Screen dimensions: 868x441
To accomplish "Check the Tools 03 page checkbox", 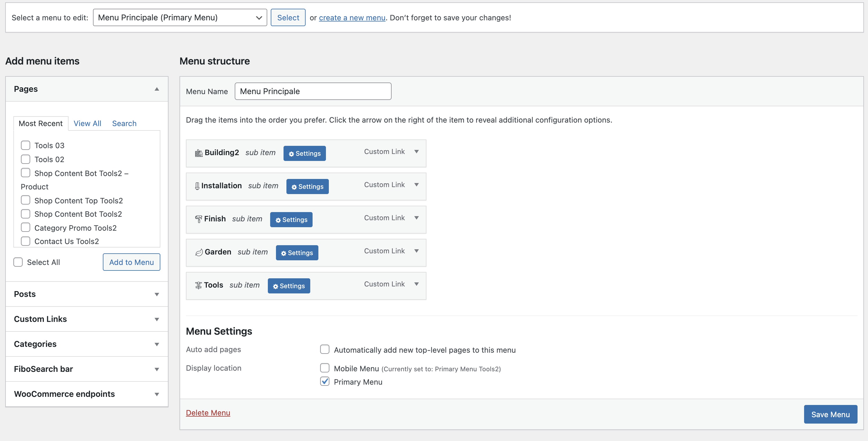I will pos(26,145).
